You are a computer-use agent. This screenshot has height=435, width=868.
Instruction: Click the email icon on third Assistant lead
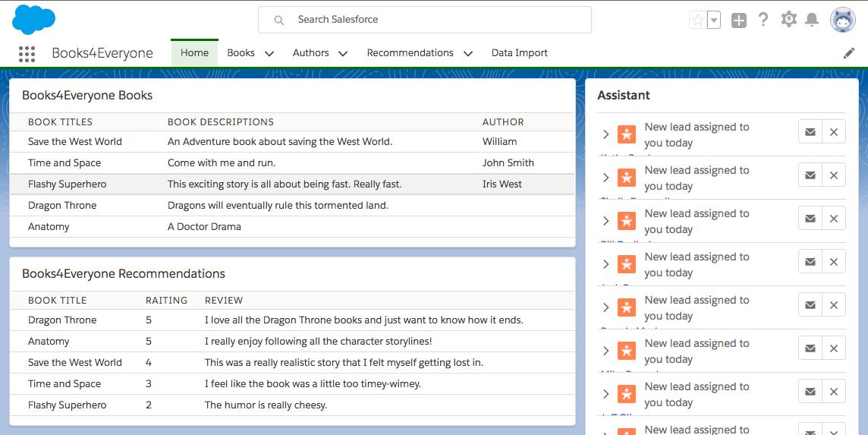810,219
